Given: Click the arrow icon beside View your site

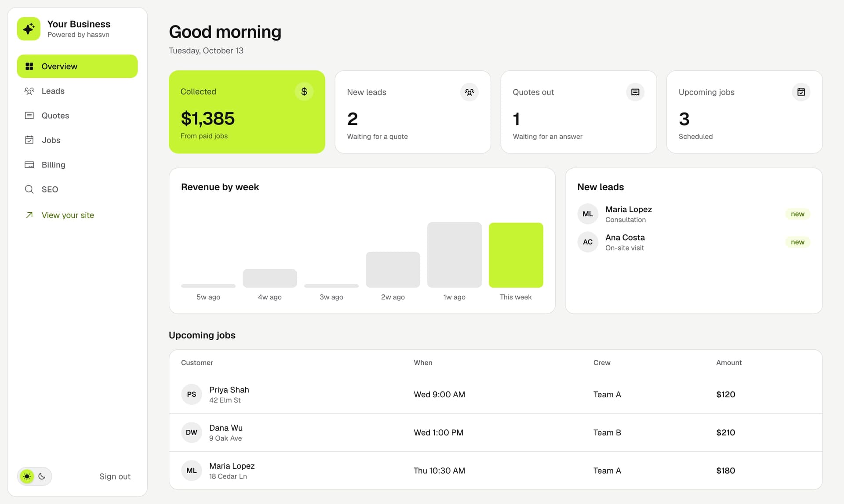Looking at the screenshot, I should pyautogui.click(x=29, y=215).
